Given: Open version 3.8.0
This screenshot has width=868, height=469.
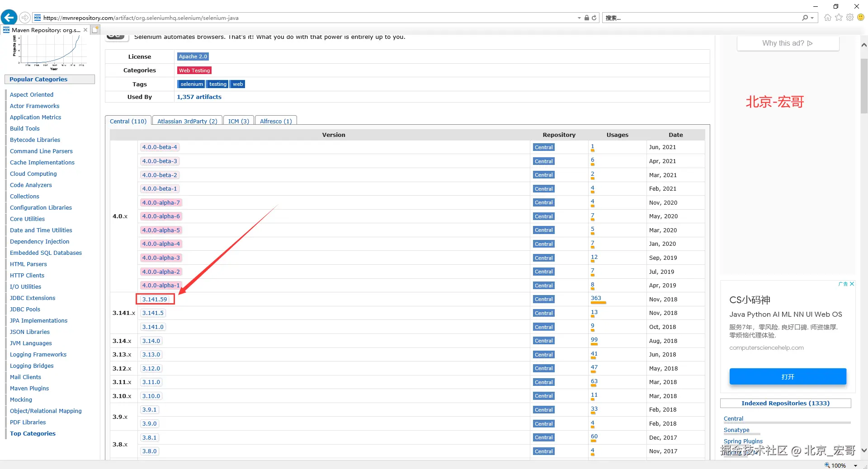Looking at the screenshot, I should [149, 451].
